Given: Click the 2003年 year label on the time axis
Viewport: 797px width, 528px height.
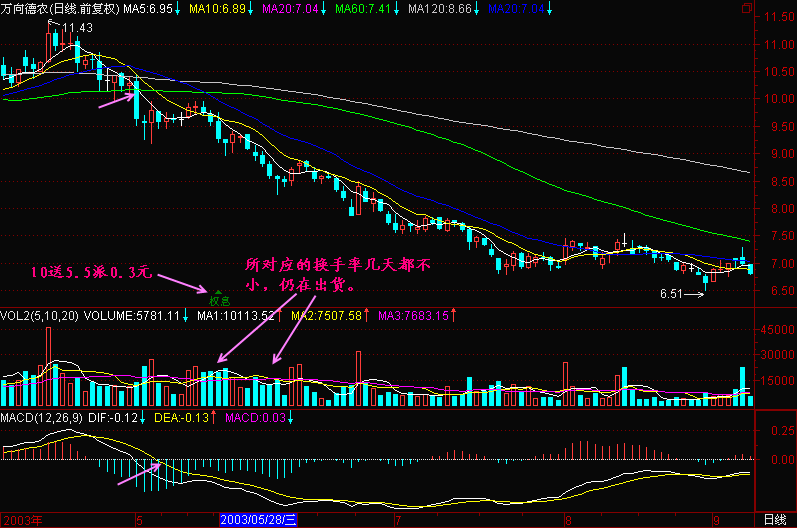Looking at the screenshot, I should tap(22, 520).
